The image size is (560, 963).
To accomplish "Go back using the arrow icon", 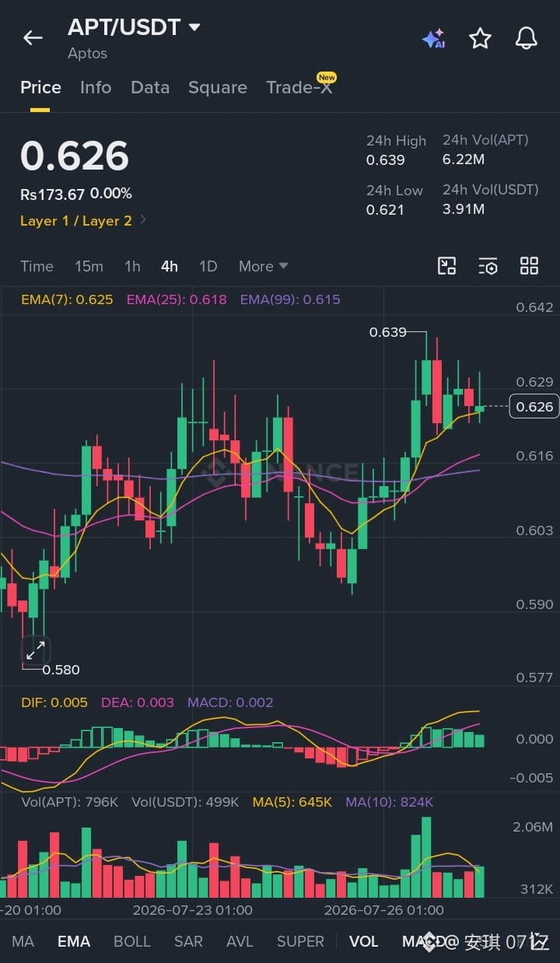I will [x=33, y=37].
